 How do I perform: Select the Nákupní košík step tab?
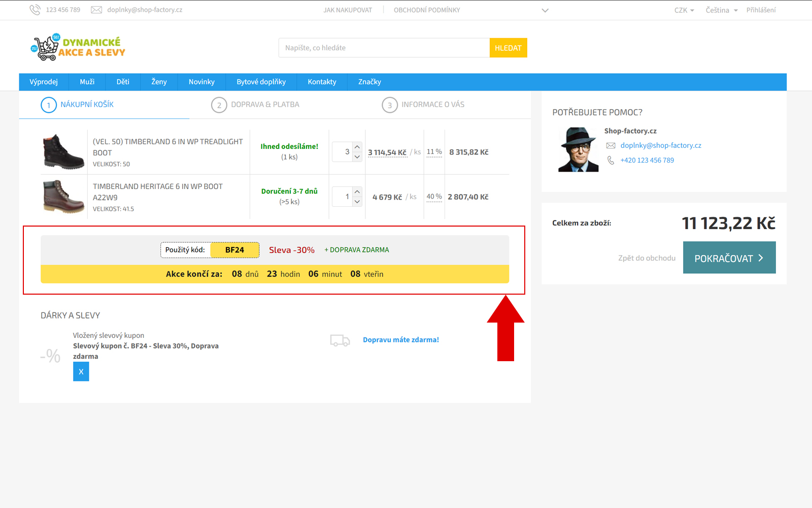point(77,105)
